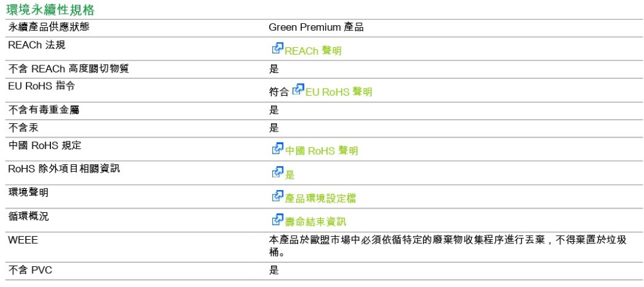
Task: Click the external-link icon beside 中國 RoHS 聲明
Action: 277,148
